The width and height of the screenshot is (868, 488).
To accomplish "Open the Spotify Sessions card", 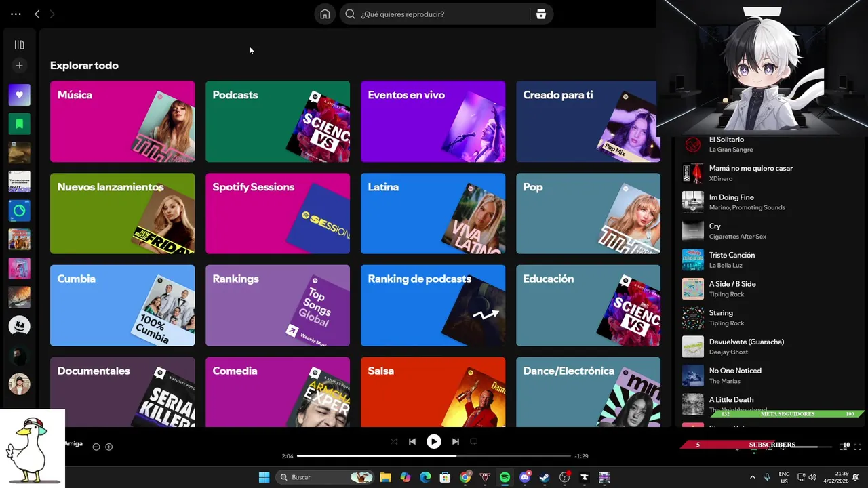I will (x=277, y=213).
